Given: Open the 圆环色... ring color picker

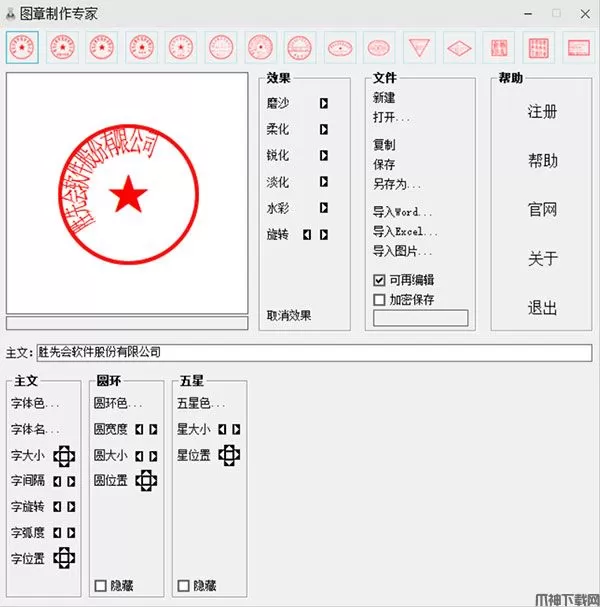Looking at the screenshot, I should [x=118, y=403].
